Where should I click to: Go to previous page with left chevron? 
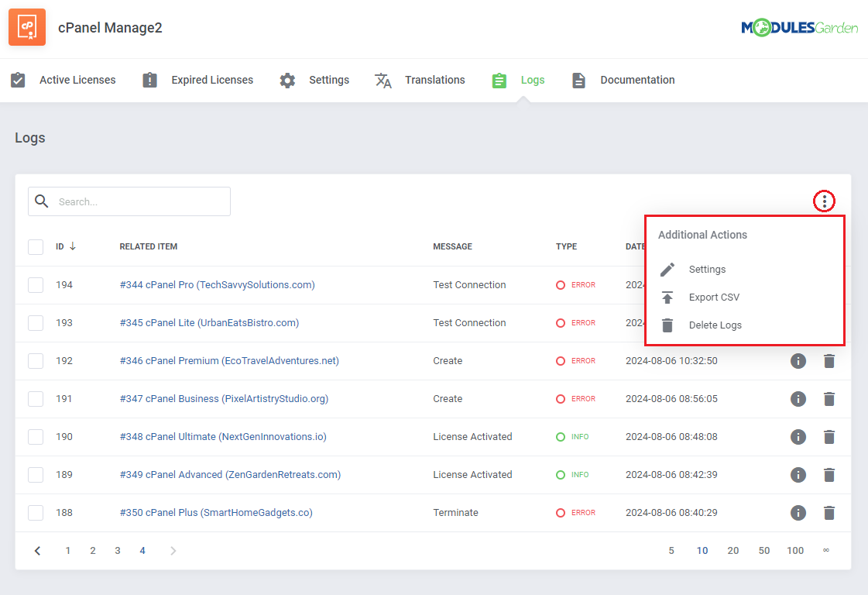point(37,551)
